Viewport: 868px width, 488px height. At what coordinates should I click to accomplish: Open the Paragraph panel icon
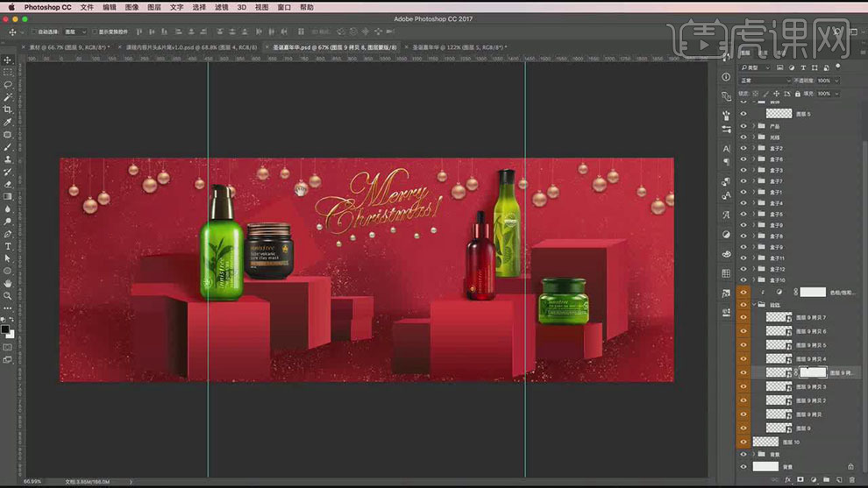(726, 161)
